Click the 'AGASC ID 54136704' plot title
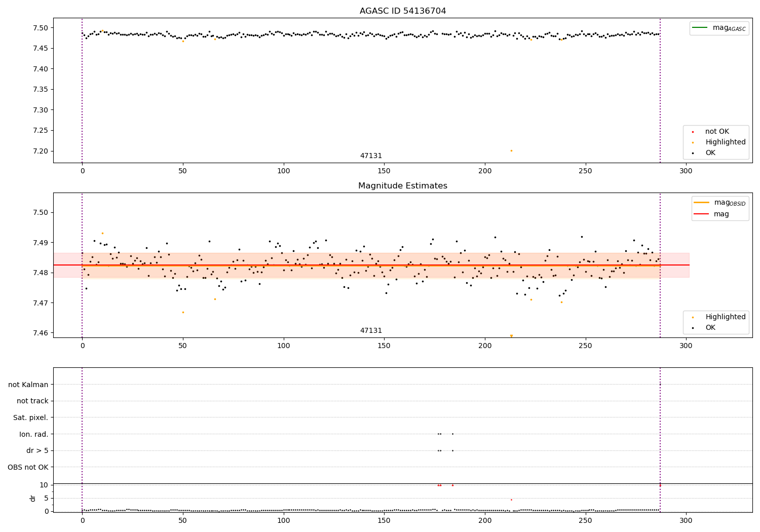This screenshot has width=760, height=532. point(403,11)
